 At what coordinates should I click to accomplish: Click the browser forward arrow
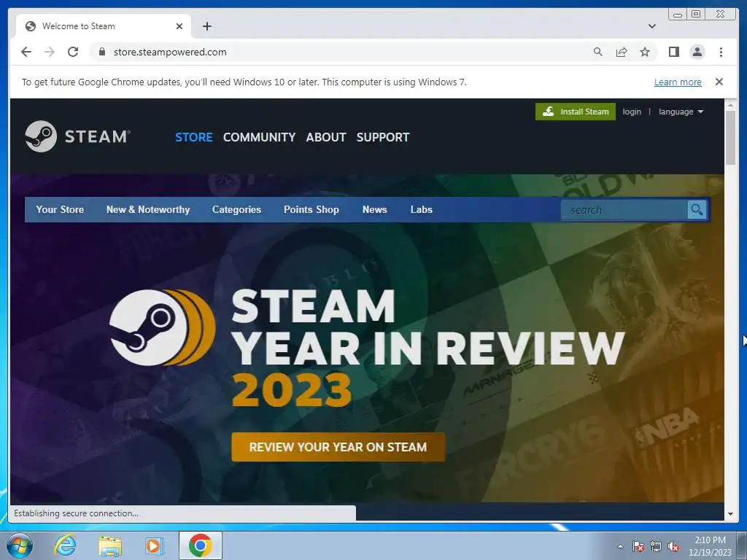pos(50,52)
